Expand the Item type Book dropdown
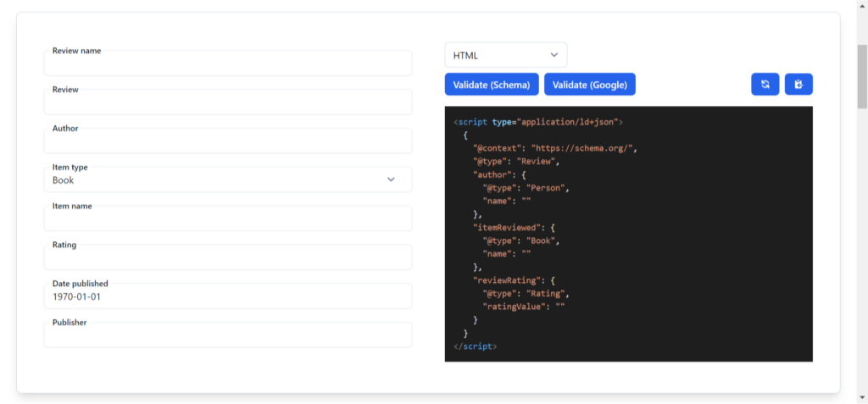Image resolution: width=868 pixels, height=404 pixels. [x=228, y=180]
